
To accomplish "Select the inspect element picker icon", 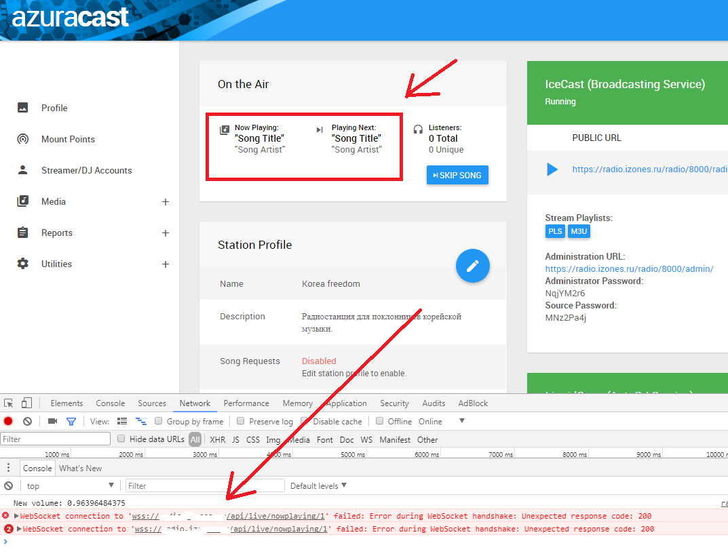I will click(8, 403).
